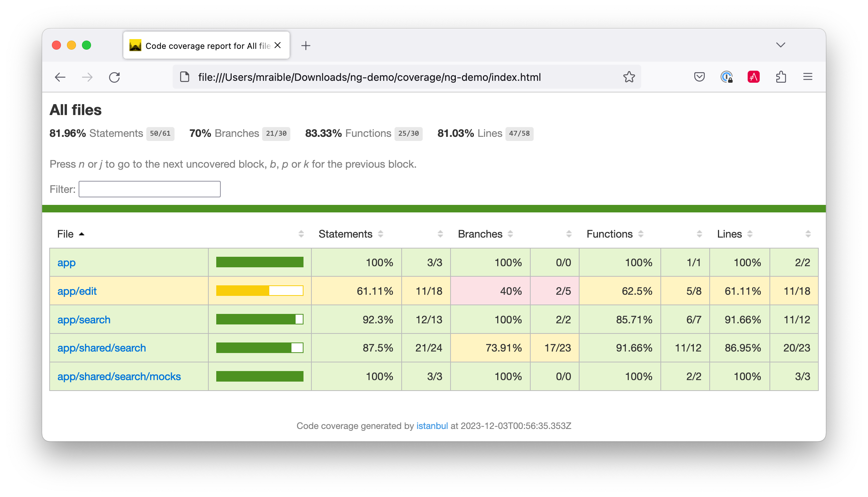The width and height of the screenshot is (868, 497).
Task: Click the browser back arrow
Action: [x=60, y=77]
